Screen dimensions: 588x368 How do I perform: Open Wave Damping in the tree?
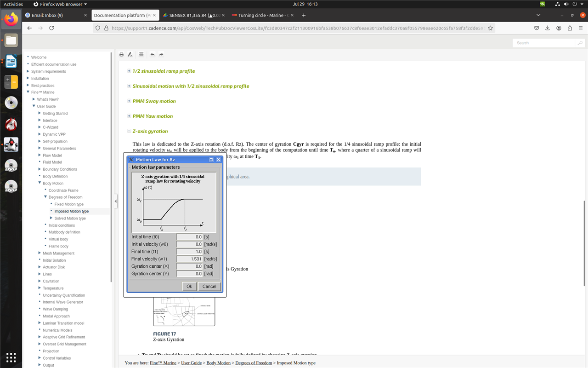[x=55, y=309]
